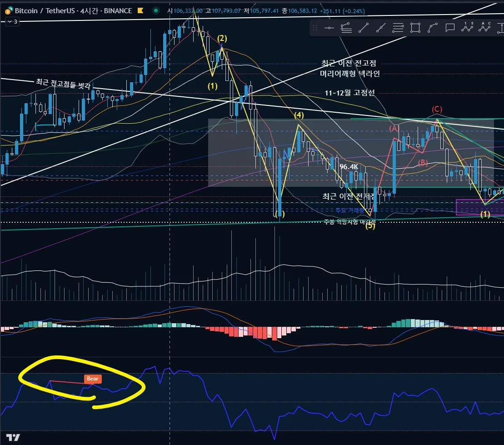
Task: Select the horizontal line drawing tool
Action: [329, 28]
